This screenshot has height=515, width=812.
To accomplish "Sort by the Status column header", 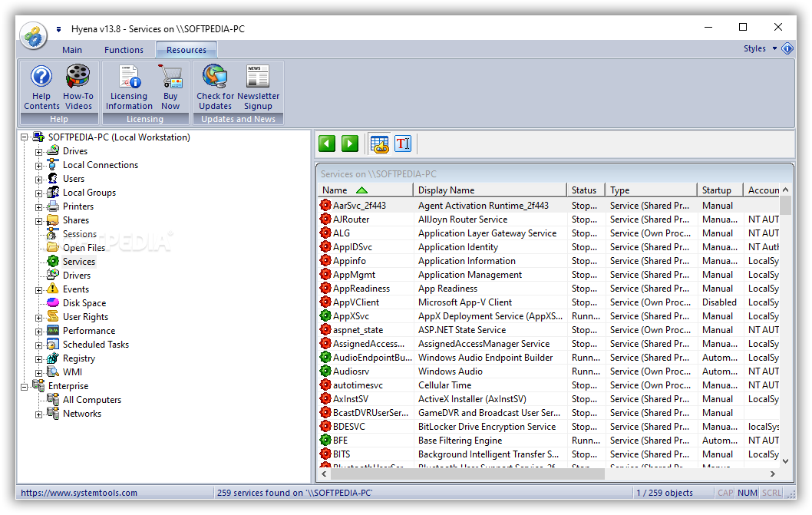I will pos(586,190).
